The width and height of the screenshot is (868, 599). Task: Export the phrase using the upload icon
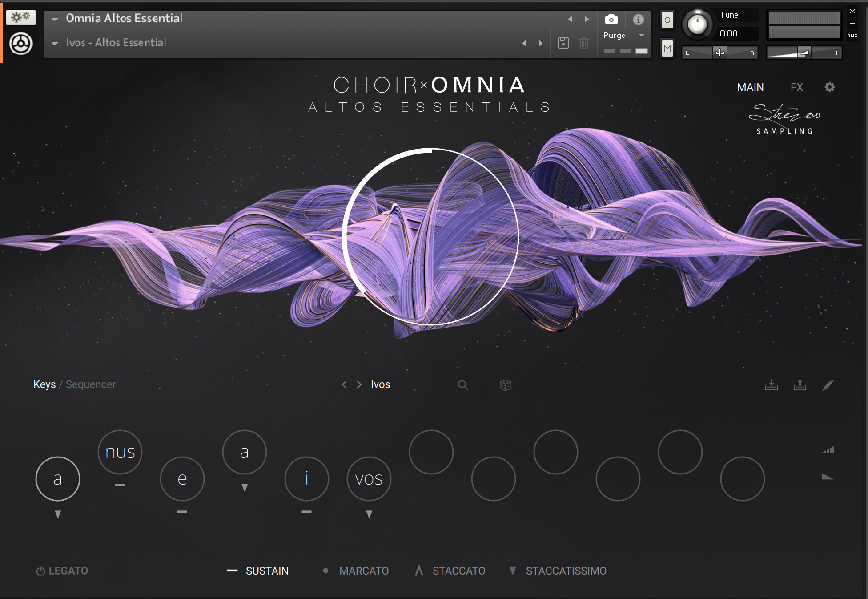[x=800, y=385]
